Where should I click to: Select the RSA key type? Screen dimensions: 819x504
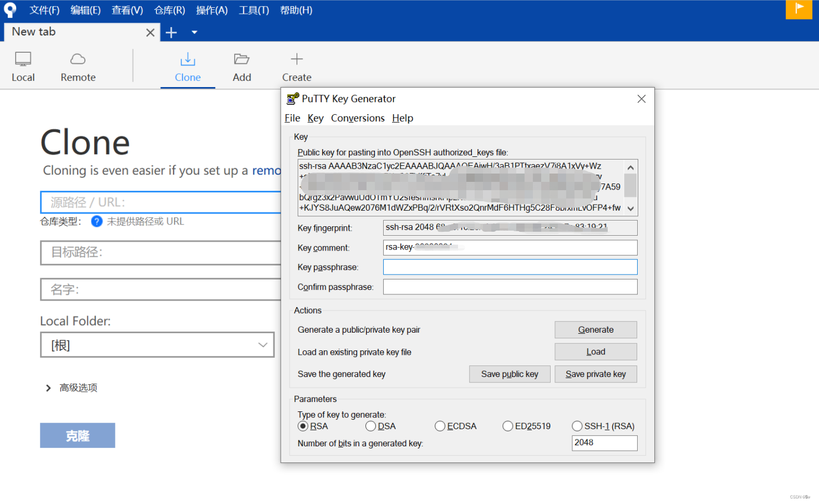click(x=303, y=426)
